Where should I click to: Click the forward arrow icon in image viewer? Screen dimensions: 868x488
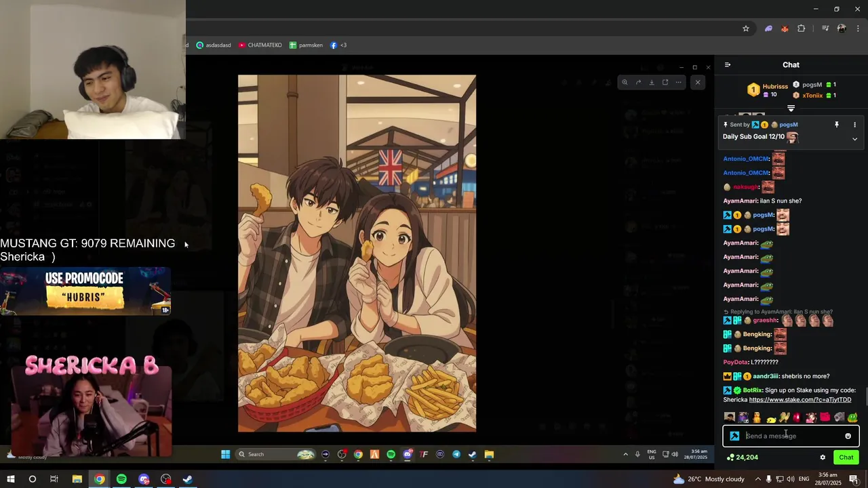(x=638, y=83)
